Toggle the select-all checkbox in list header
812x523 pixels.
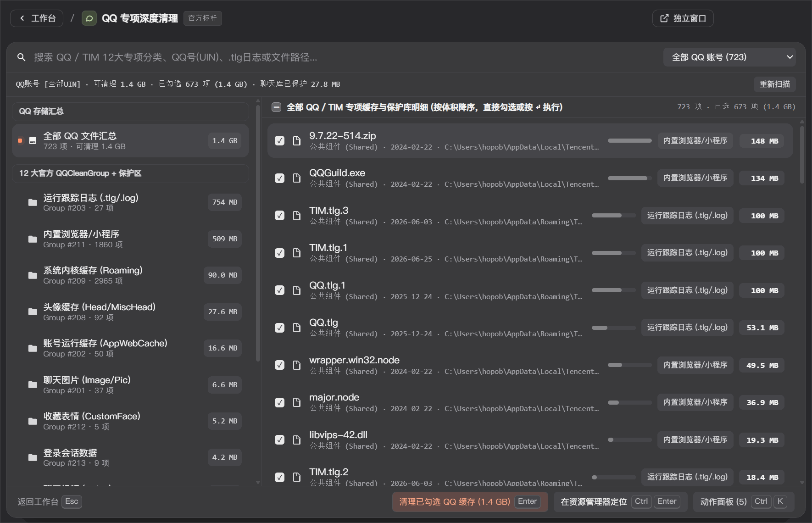276,107
